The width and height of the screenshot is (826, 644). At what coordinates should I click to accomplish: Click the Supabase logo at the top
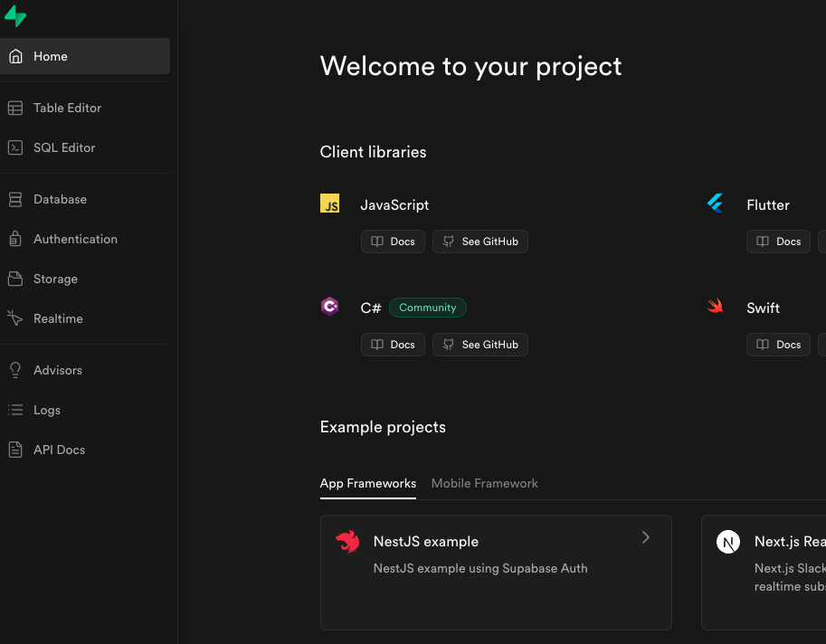(15, 15)
